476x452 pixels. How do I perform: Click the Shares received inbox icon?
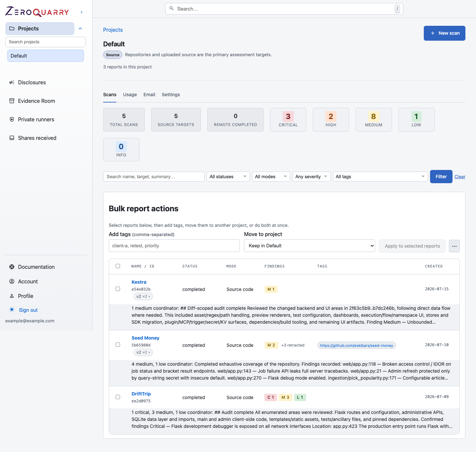tap(12, 138)
